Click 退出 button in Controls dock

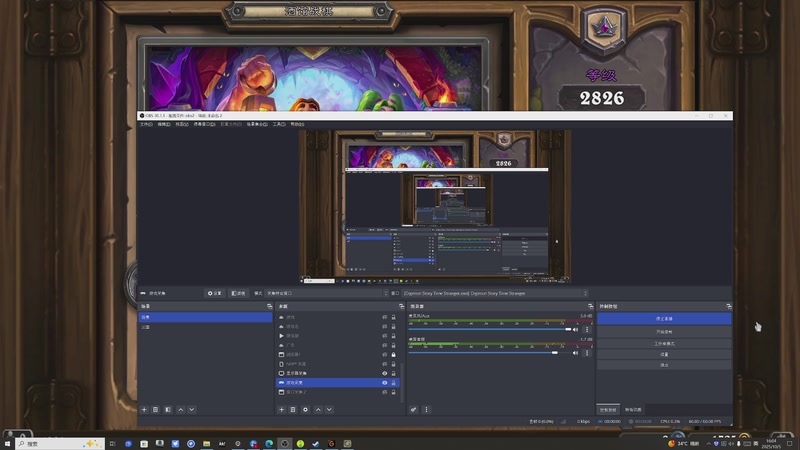point(664,365)
